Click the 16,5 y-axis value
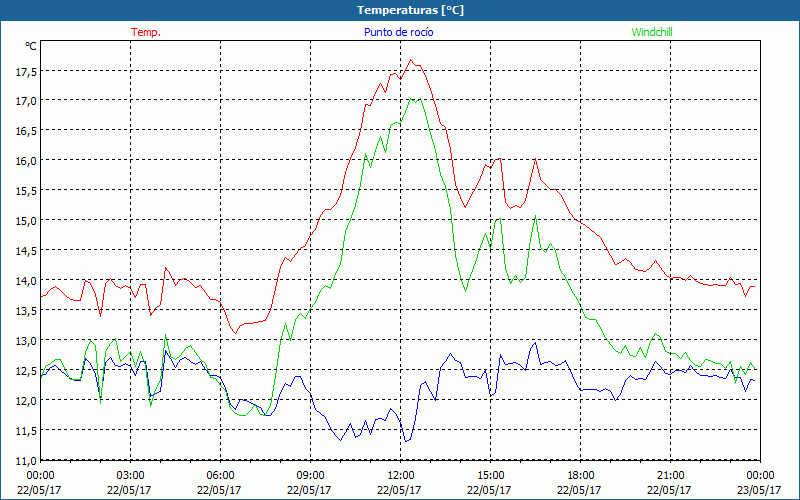The height and width of the screenshot is (500, 800). click(x=27, y=131)
